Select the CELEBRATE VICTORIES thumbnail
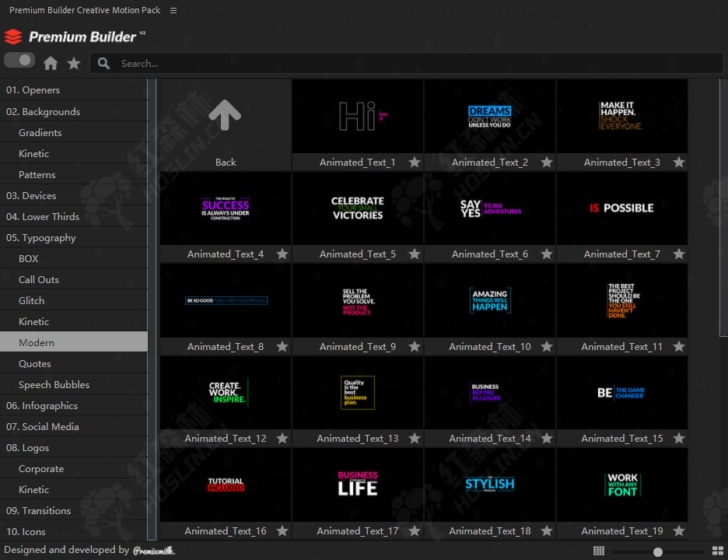This screenshot has height=560, width=728. pos(358,208)
